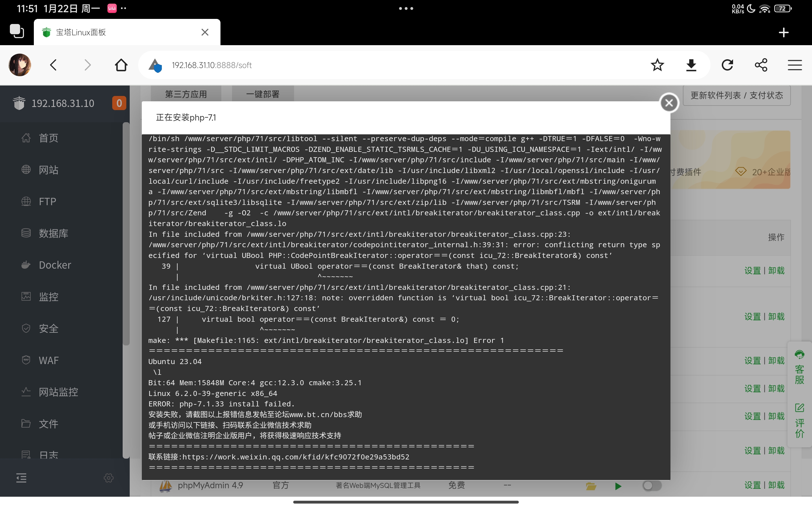The image size is (812, 508).
Task: Close the 宝塔Linux面板 browser tab
Action: (205, 32)
